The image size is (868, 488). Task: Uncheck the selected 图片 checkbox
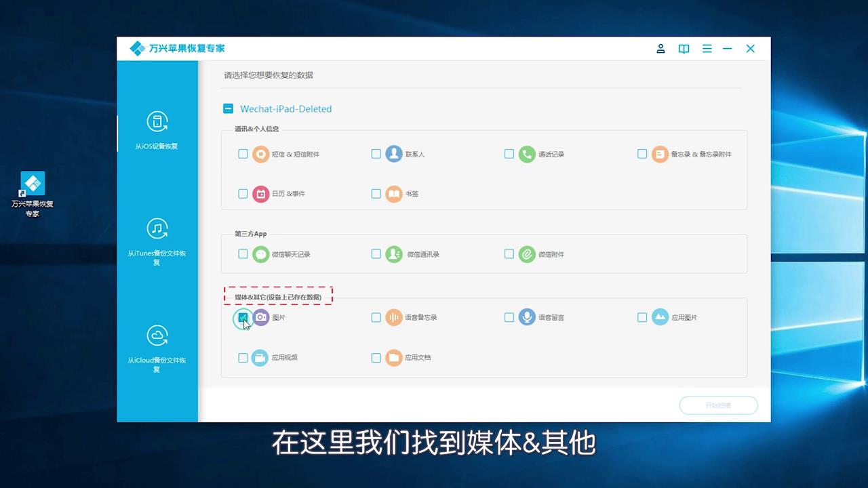click(x=243, y=317)
